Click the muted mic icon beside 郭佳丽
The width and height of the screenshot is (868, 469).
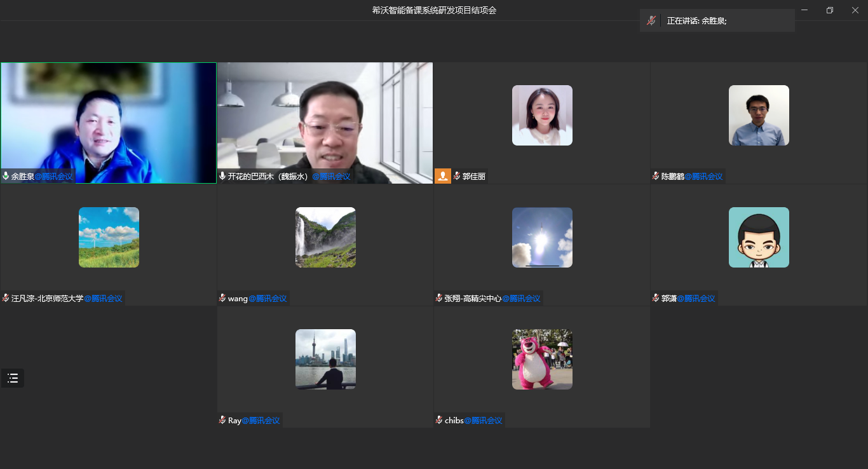(457, 176)
